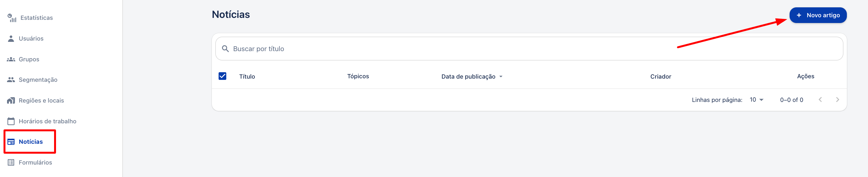Open the Estatísticas chart icon
The image size is (868, 177).
tap(12, 18)
